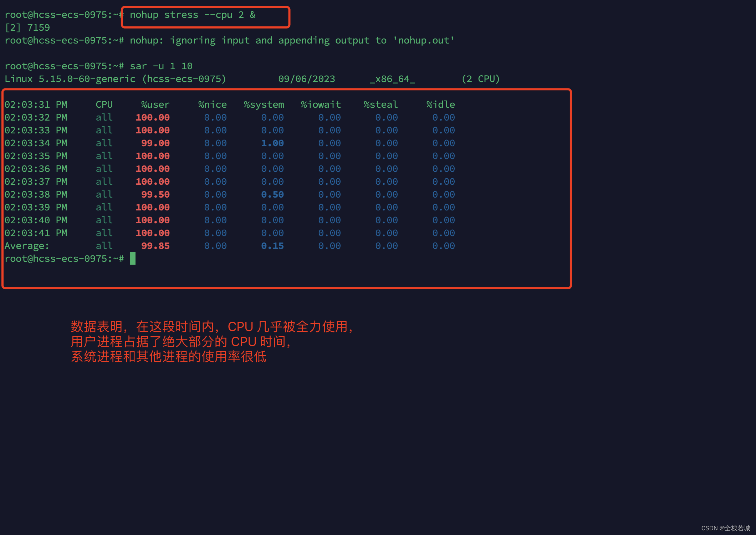Viewport: 756px width, 535px height.
Task: Click the '%iowait' column header
Action: coord(321,105)
